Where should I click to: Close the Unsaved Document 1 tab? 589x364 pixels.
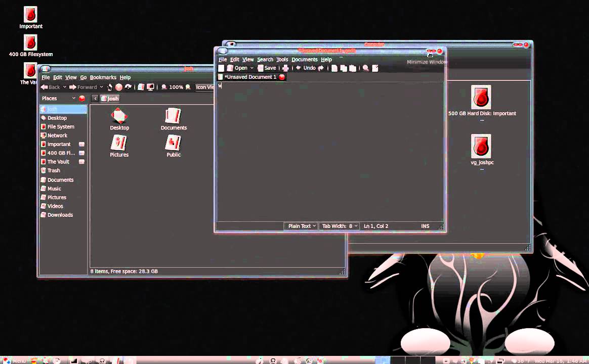click(x=282, y=77)
